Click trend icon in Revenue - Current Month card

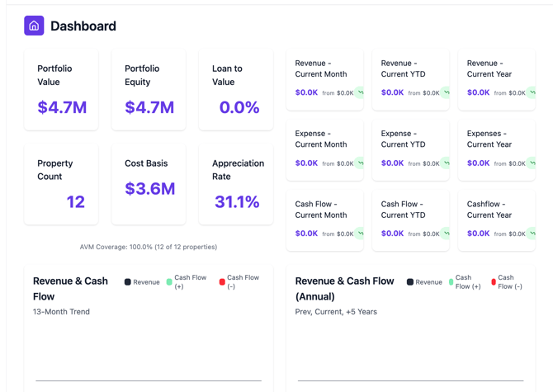pyautogui.click(x=360, y=93)
